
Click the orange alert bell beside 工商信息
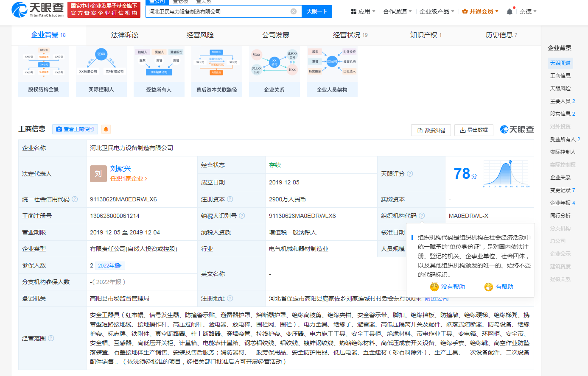pos(106,129)
